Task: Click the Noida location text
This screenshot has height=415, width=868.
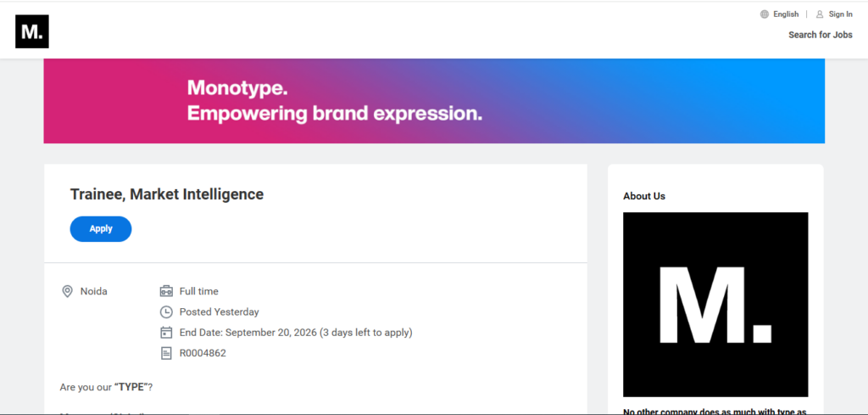Action: coord(93,291)
